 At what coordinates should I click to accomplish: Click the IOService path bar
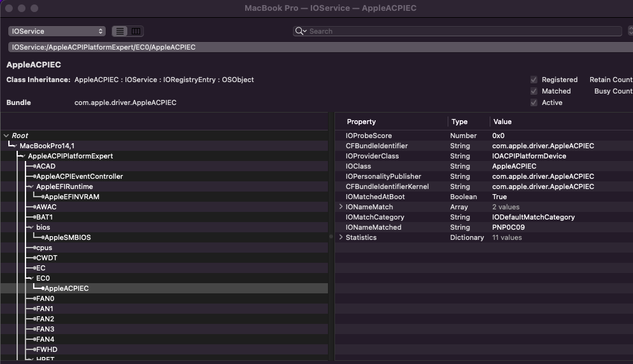pos(320,47)
